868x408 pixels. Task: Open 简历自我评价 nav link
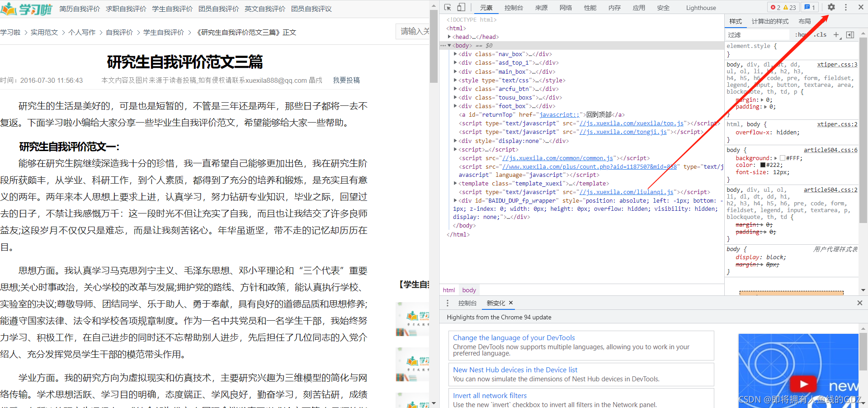[x=80, y=9]
